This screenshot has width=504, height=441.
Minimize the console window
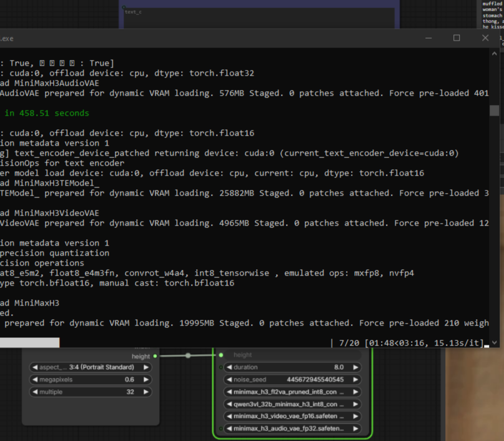[x=428, y=38]
